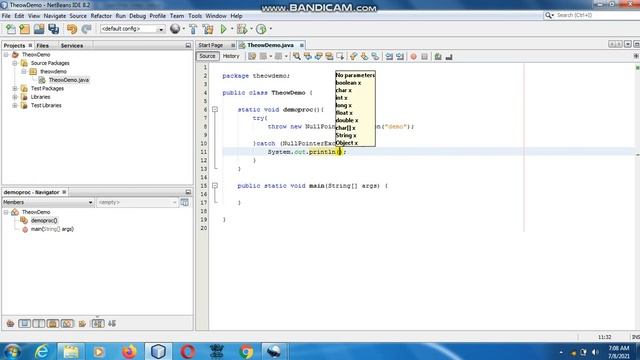The height and width of the screenshot is (360, 640).
Task: Click the Previous Bookmark icon
Action: [x=353, y=56]
